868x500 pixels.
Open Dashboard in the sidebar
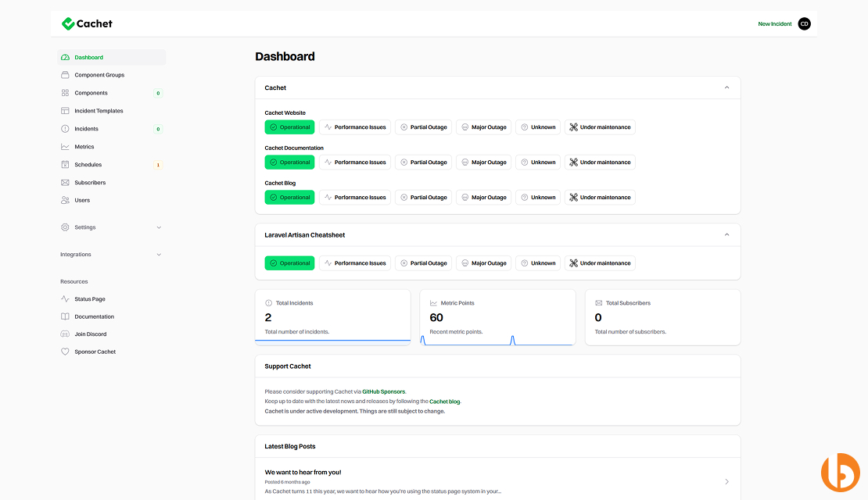(111, 58)
